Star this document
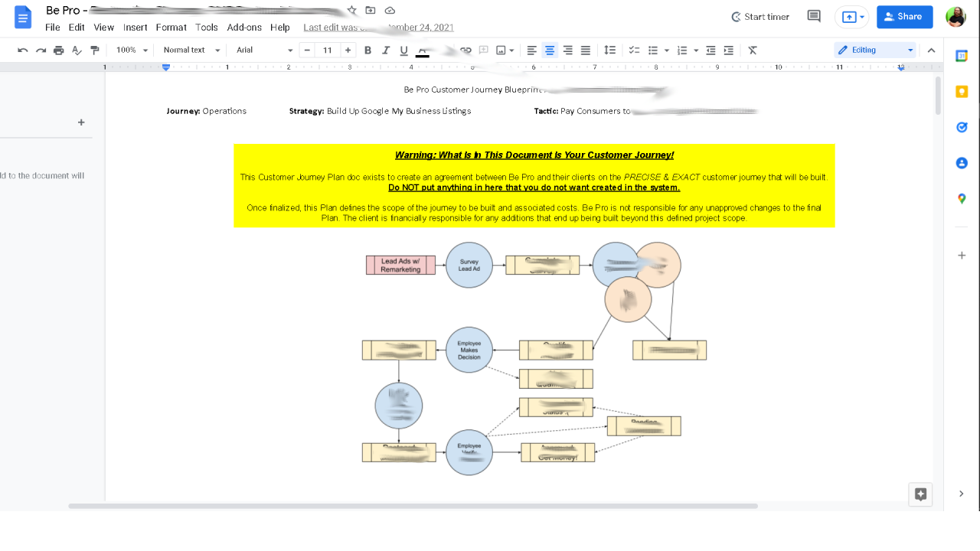980x551 pixels. pos(352,11)
